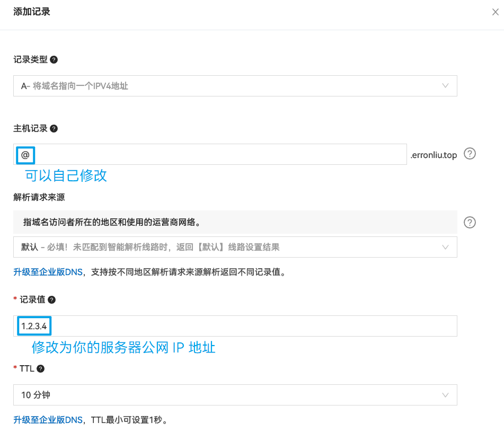The image size is (504, 432).
Task: Click the circled question mark beside request source description
Action: [470, 222]
